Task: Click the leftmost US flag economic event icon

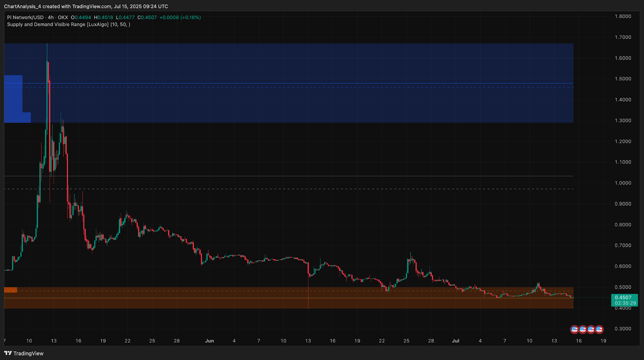Action: click(574, 329)
